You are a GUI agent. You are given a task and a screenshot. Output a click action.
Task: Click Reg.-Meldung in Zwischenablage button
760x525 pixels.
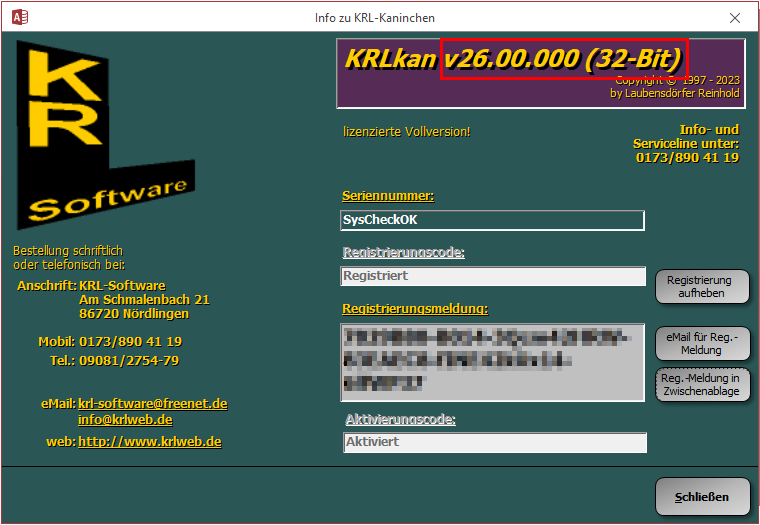[x=702, y=384]
